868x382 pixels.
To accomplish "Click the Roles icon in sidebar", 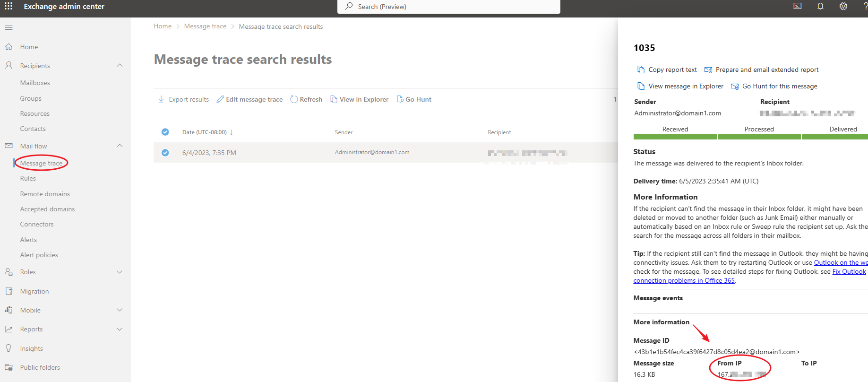I will click(9, 272).
